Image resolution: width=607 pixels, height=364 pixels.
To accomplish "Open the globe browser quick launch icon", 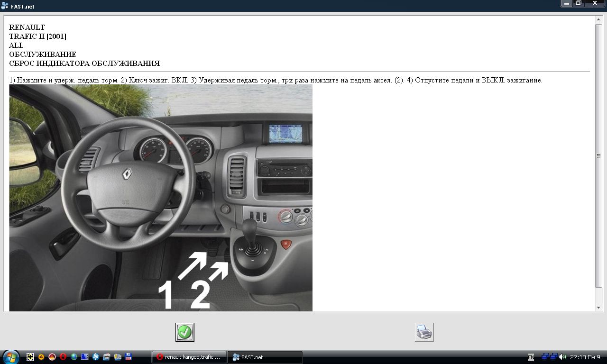I will click(74, 357).
